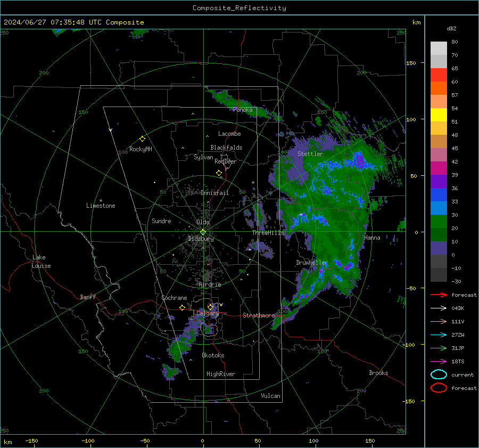Click the yellow diamond marker near RockyMH
Screen dimensions: 479x448
click(x=142, y=139)
